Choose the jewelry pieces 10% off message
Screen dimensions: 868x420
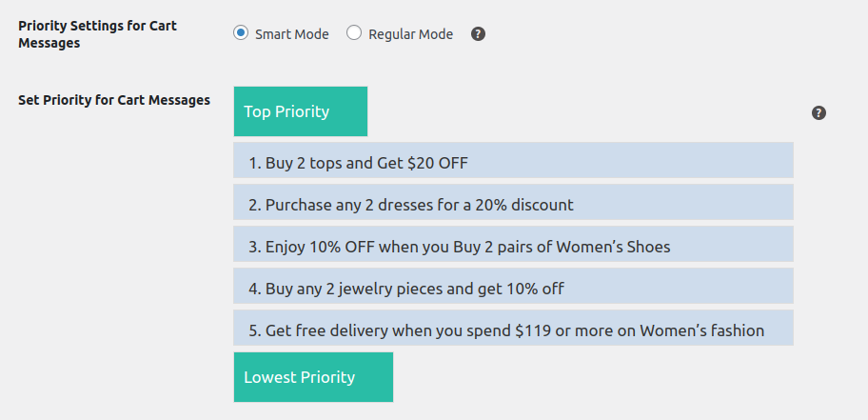513,286
